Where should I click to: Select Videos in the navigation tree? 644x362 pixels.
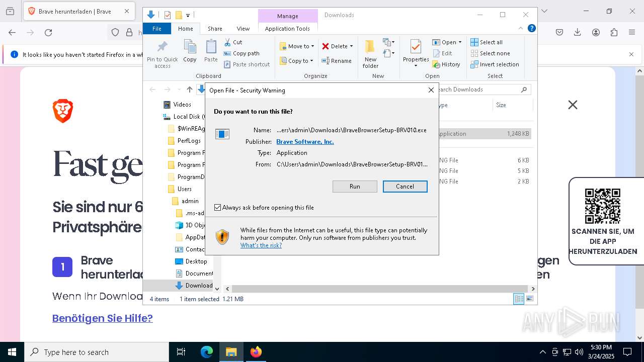[x=182, y=105]
